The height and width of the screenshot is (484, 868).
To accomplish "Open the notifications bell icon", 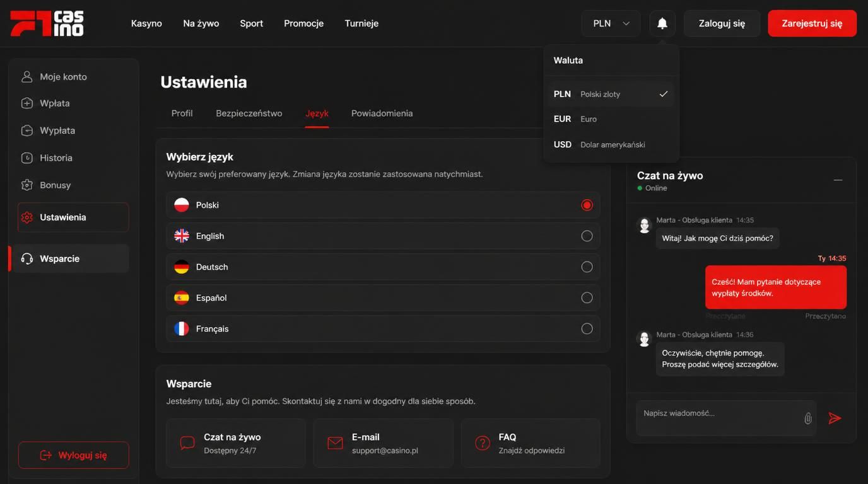I will (662, 23).
